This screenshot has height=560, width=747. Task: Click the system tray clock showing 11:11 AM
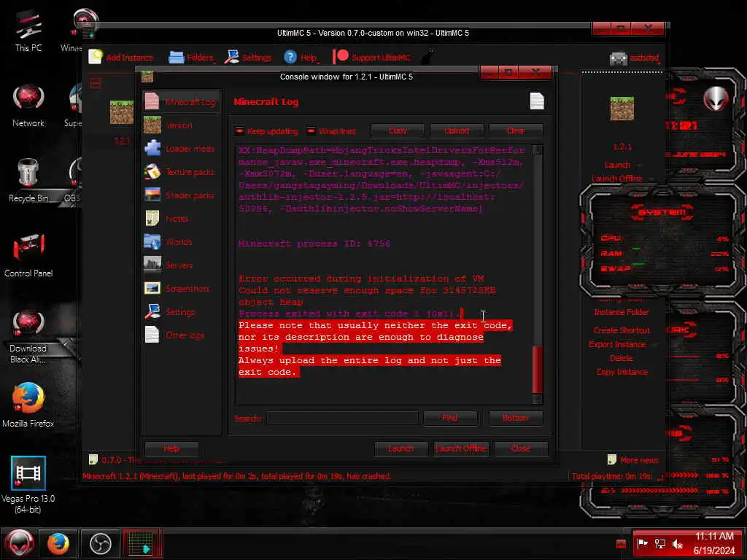(x=713, y=543)
